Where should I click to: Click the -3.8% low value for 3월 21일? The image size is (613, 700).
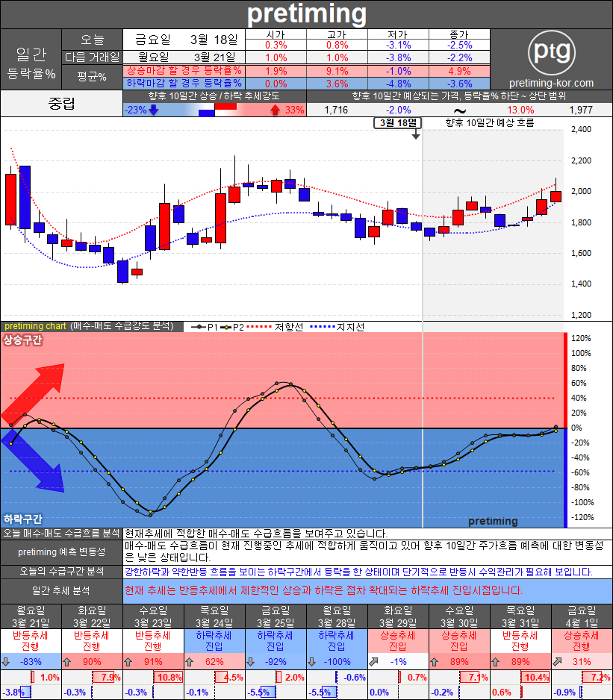point(14,692)
